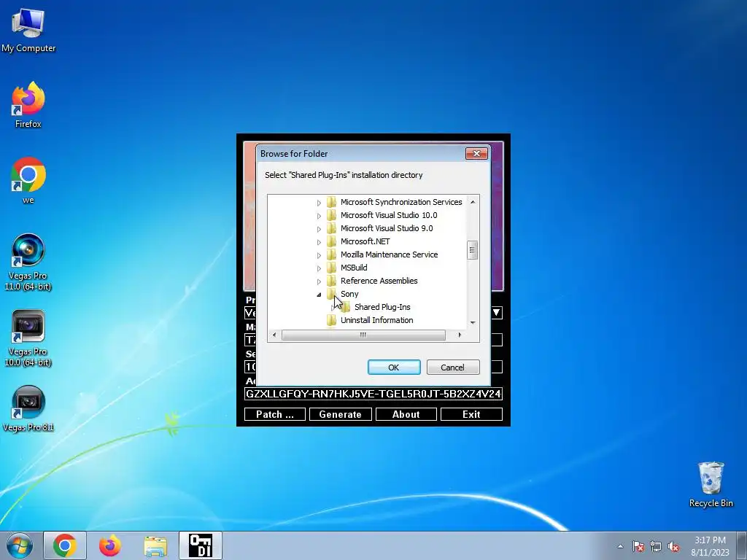The image size is (747, 560).
Task: Select the Reference Assemblies folder label
Action: 379,281
